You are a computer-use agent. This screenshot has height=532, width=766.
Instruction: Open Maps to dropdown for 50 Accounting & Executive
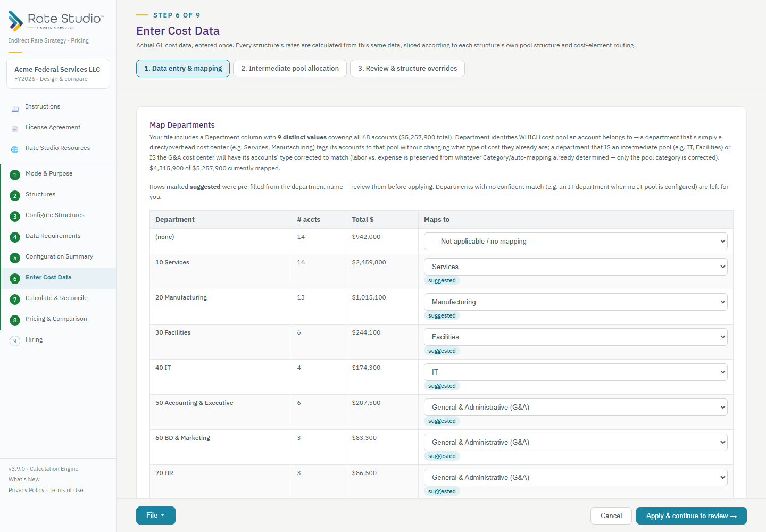point(576,408)
